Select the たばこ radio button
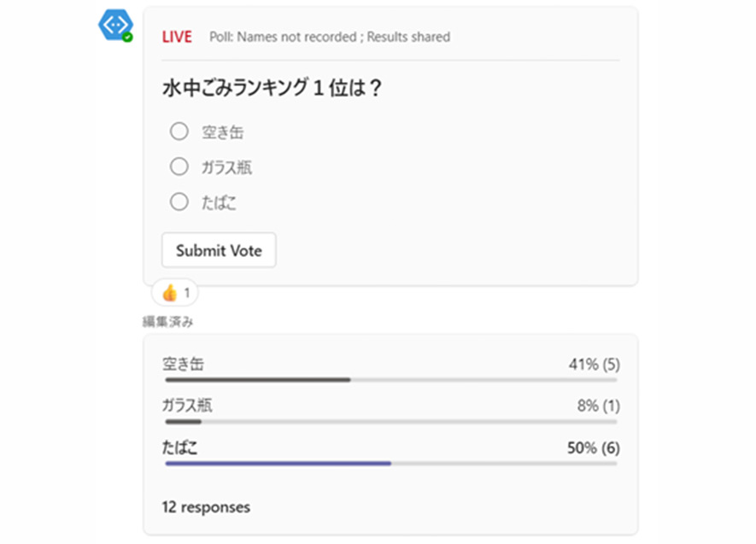This screenshot has width=756, height=544. click(x=179, y=202)
